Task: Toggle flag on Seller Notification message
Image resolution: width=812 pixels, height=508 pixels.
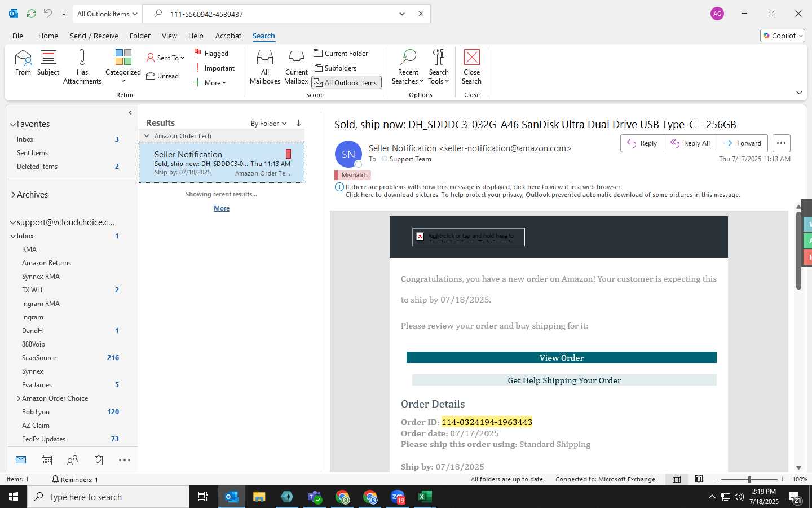Action: click(288, 154)
